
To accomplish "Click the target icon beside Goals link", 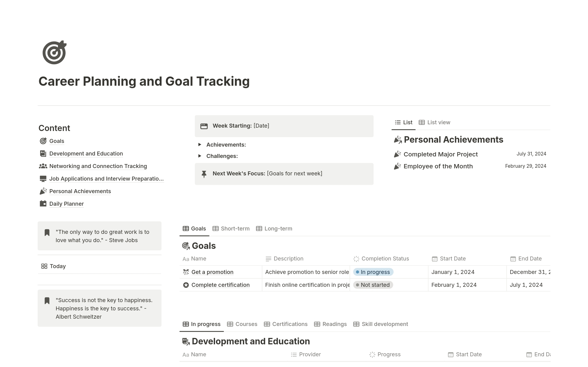I will [43, 141].
